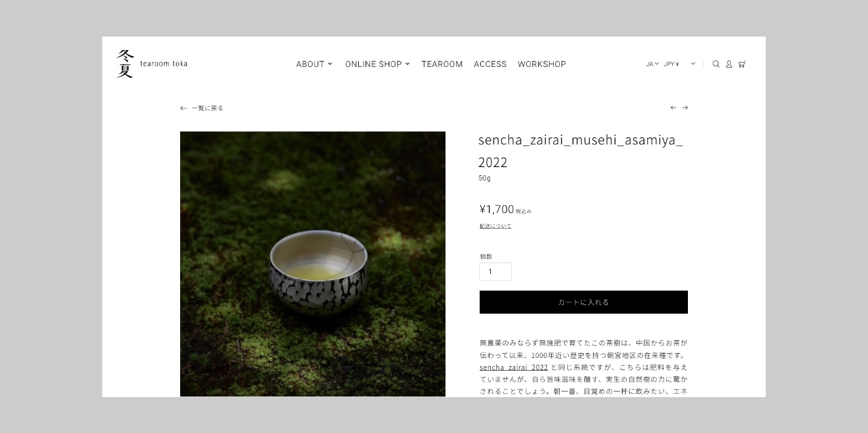Click the quantity input field
This screenshot has height=433, width=868.
click(496, 271)
